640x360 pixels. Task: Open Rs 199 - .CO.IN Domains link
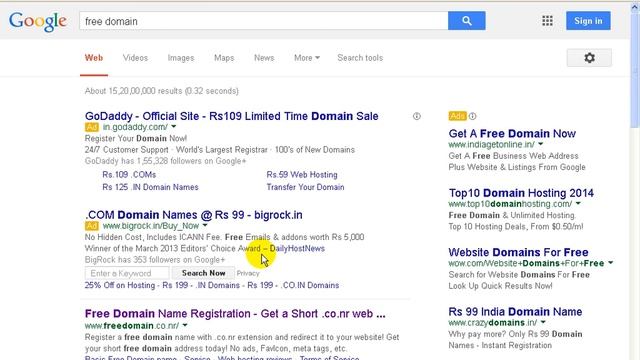293,285
